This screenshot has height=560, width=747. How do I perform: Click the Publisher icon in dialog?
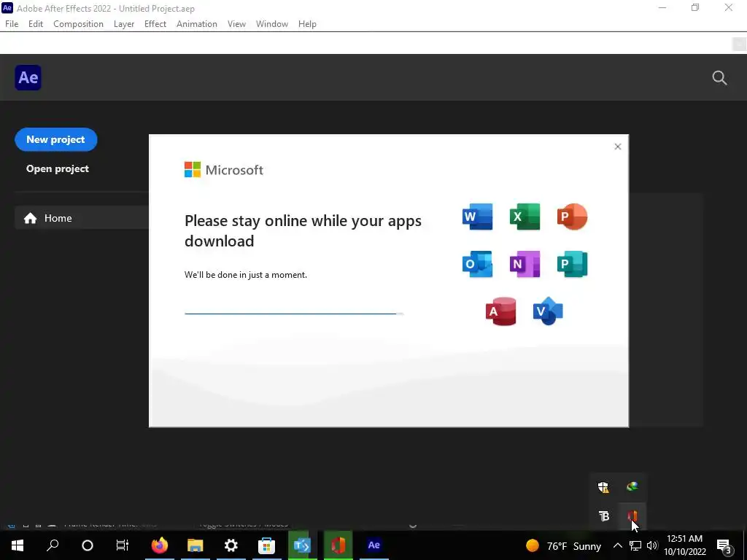[x=572, y=264]
